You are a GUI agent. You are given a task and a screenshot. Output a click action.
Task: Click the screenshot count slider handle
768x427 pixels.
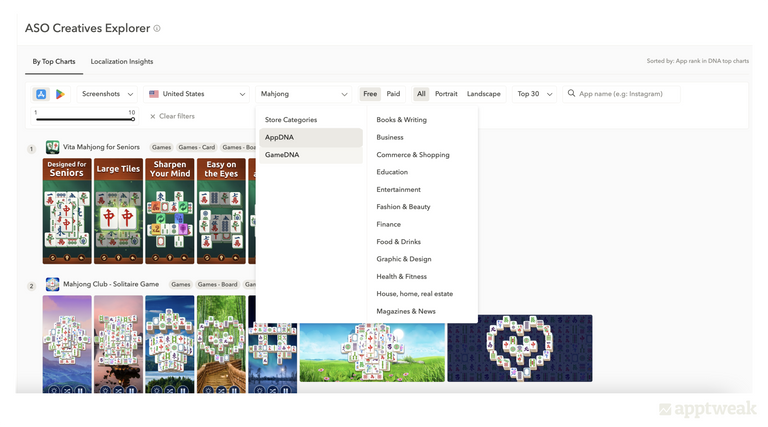[133, 119]
